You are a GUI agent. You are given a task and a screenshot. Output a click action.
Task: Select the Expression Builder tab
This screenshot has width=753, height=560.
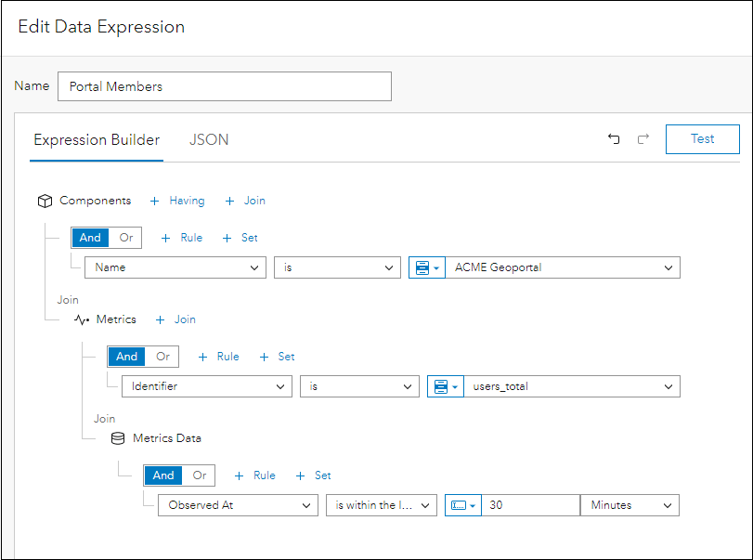97,140
